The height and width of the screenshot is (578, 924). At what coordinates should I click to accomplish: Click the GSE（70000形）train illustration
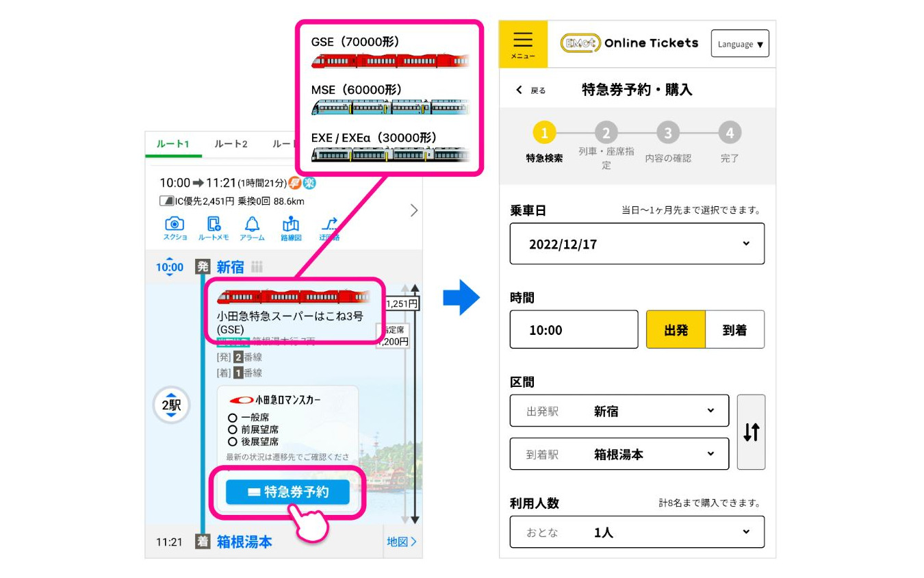390,61
